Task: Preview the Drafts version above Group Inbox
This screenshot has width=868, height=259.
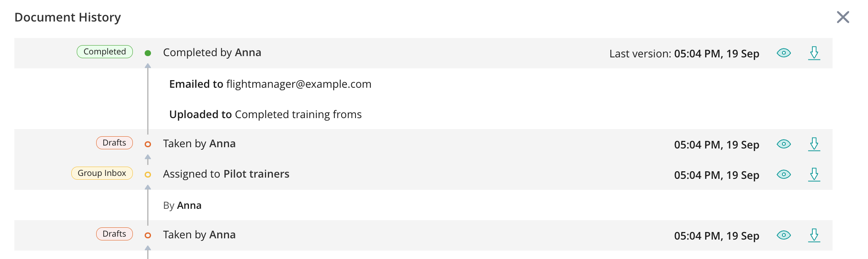Action: (x=784, y=144)
